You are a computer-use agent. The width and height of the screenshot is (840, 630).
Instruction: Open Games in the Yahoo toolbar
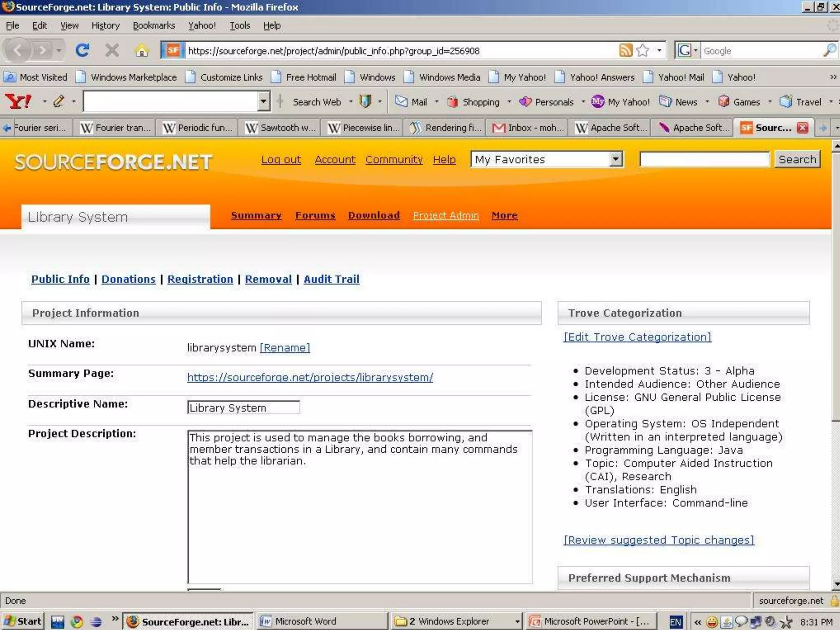pyautogui.click(x=739, y=101)
